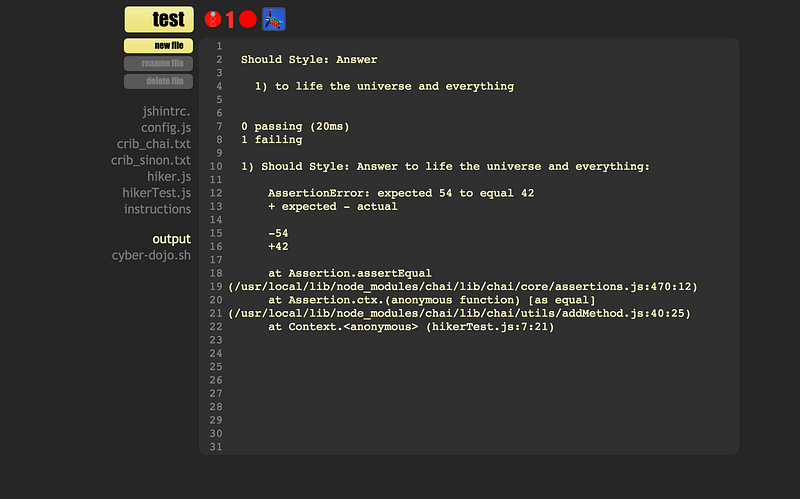Show the instructions file
This screenshot has width=800, height=499.
tap(157, 209)
